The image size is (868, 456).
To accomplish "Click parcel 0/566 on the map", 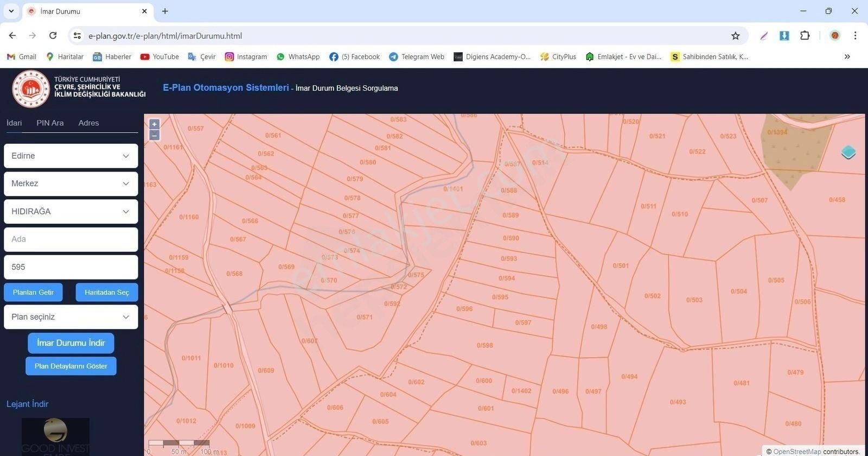I will pos(250,221).
